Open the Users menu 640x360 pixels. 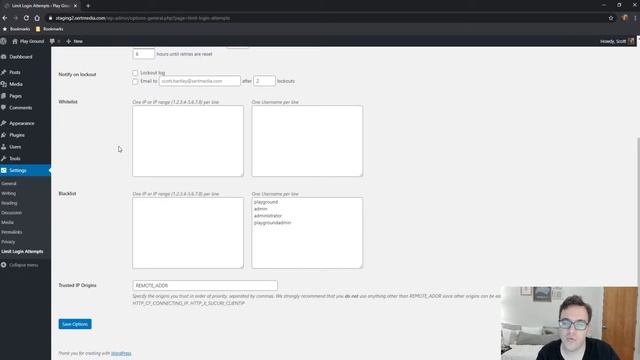25,147
